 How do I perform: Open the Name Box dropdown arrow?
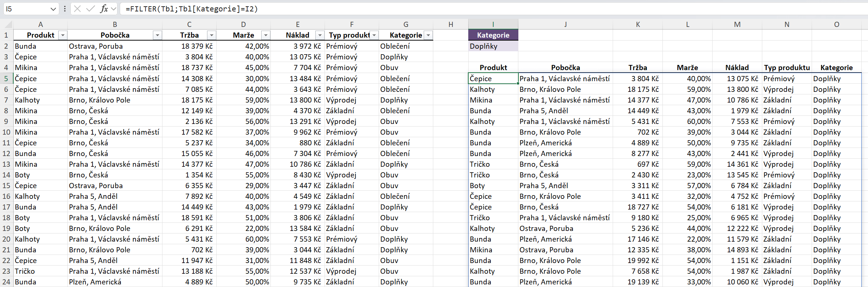click(53, 9)
